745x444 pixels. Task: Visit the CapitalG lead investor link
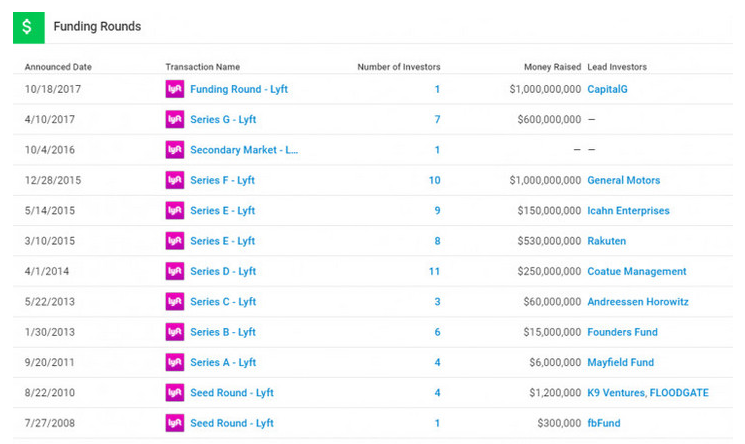coord(607,89)
